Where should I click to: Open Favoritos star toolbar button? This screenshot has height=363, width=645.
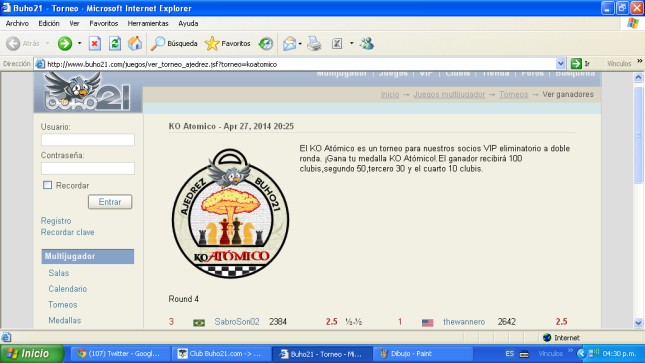point(227,43)
